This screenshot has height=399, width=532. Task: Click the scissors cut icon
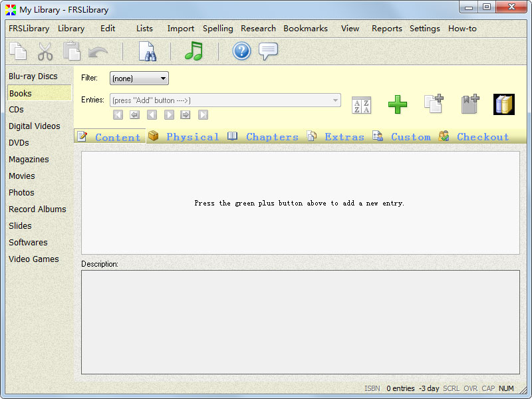pos(45,51)
